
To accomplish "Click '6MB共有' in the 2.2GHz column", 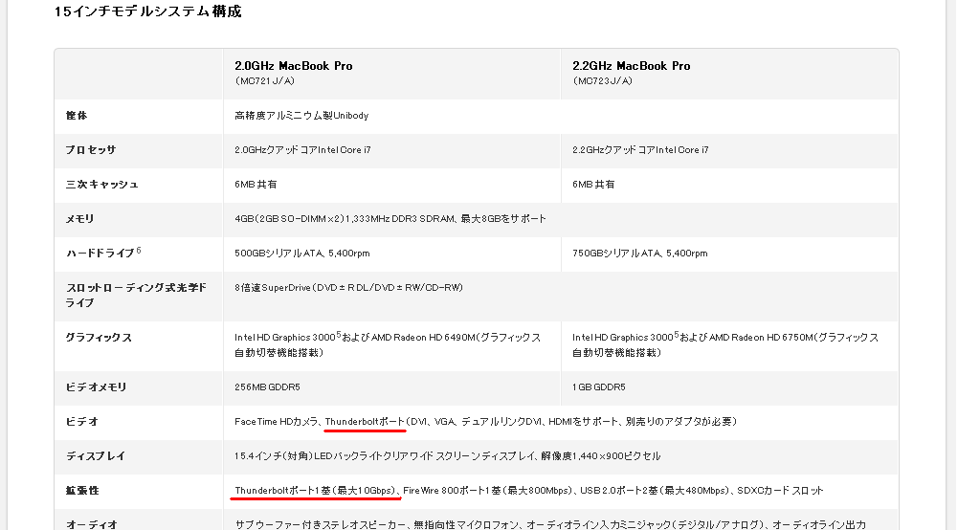I will 593,185.
